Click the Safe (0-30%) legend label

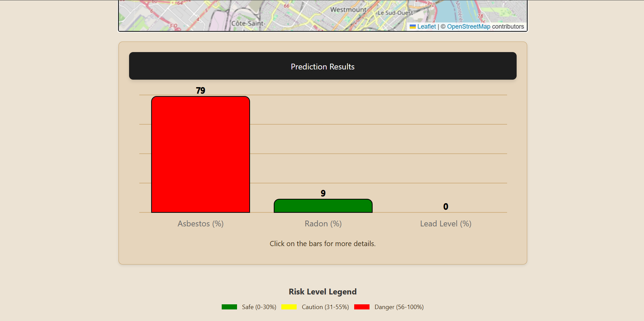click(259, 307)
